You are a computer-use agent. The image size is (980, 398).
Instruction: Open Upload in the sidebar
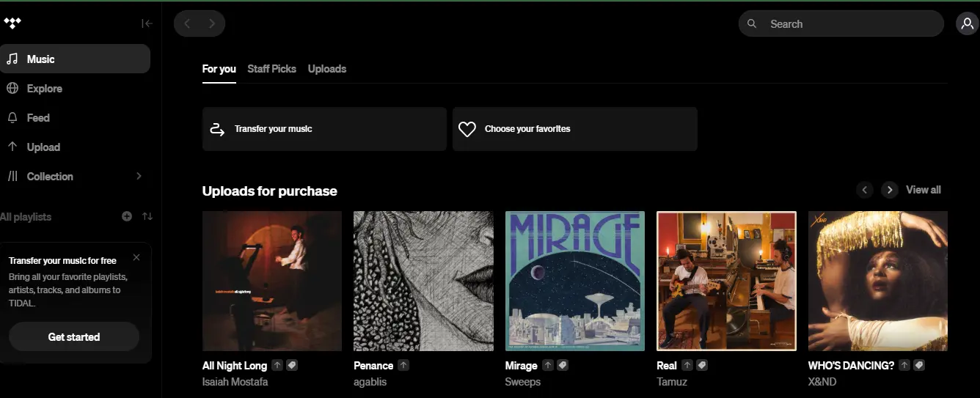pyautogui.click(x=75, y=147)
